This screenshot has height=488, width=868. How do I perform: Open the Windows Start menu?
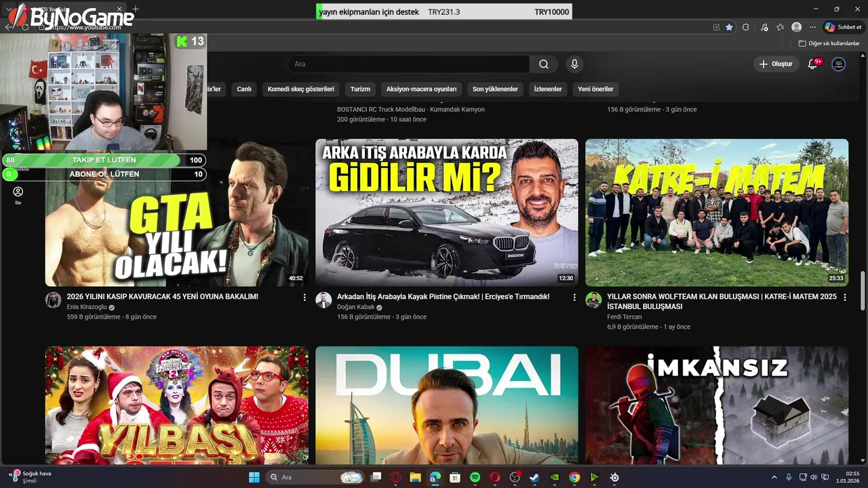254,477
